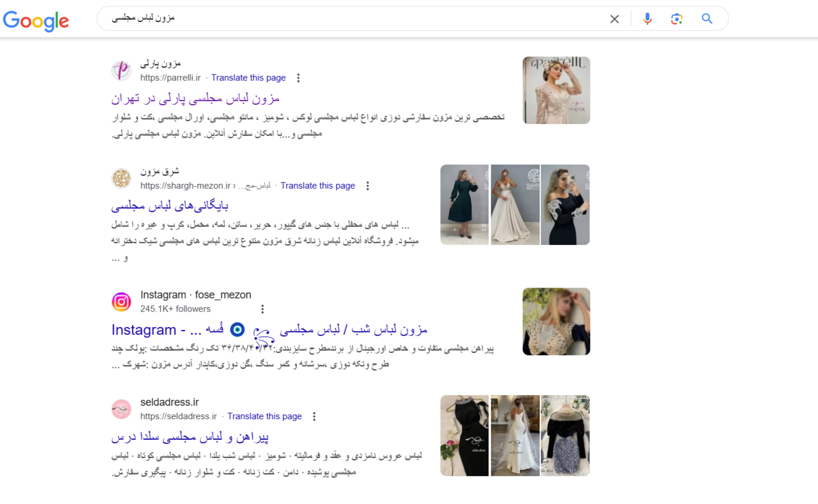Image resolution: width=818 pixels, height=504 pixels.
Task: Click Translate this page for seldadress.ir
Action: 264,416
